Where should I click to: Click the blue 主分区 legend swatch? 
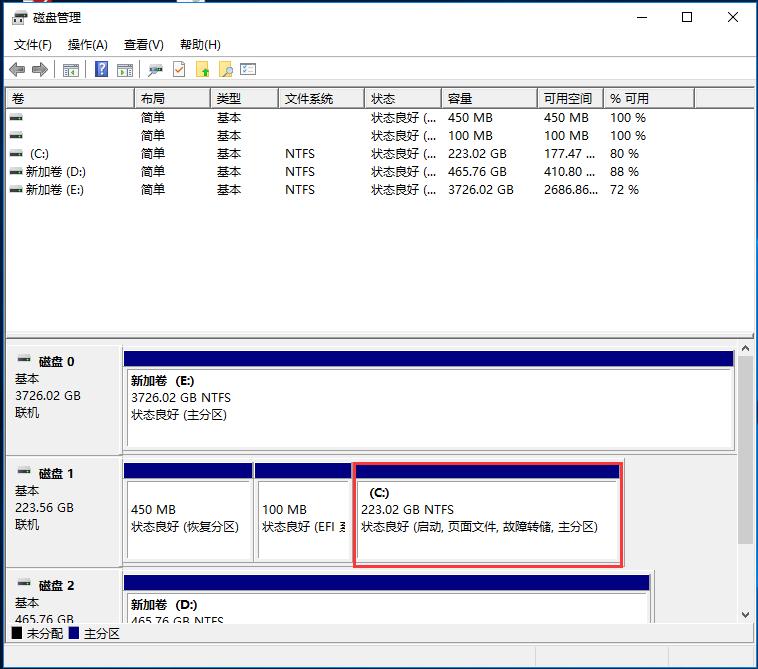[x=73, y=633]
